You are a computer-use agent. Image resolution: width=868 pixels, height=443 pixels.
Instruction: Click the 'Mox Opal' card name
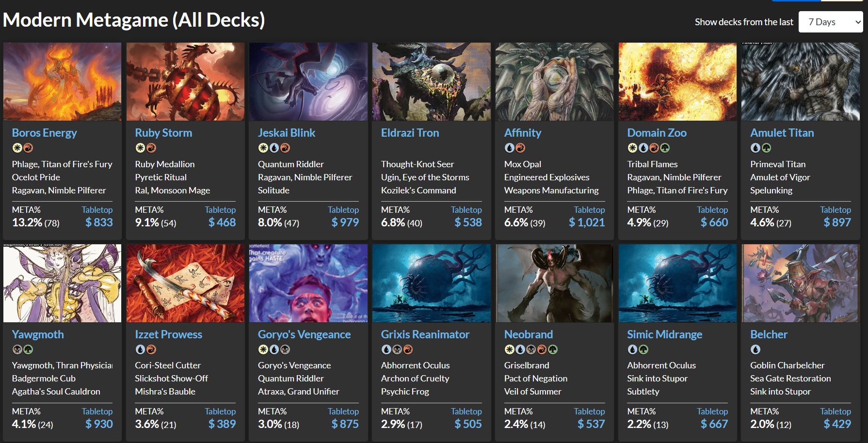pos(523,164)
